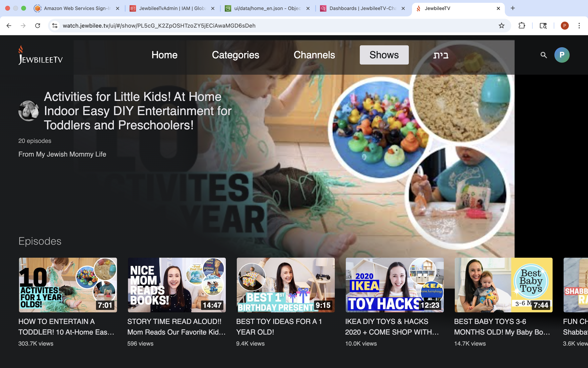Close the Amazon Web Services Sign-In tab
This screenshot has height=368, width=588.
(118, 9)
